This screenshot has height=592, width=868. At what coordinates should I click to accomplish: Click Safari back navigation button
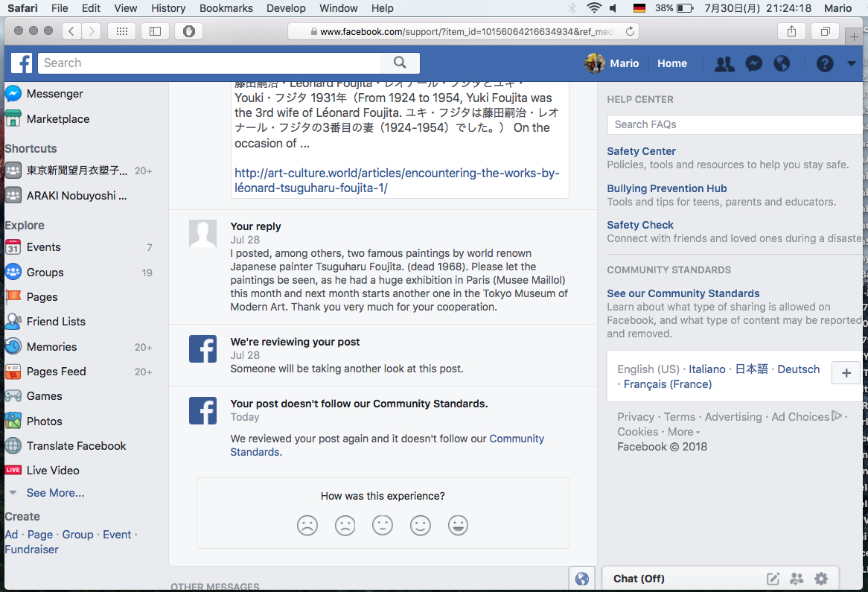pyautogui.click(x=71, y=31)
